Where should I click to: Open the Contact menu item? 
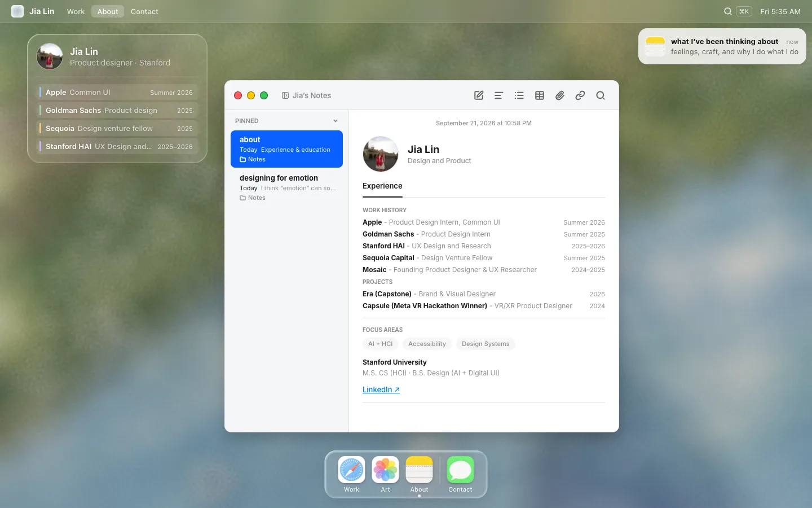point(144,11)
